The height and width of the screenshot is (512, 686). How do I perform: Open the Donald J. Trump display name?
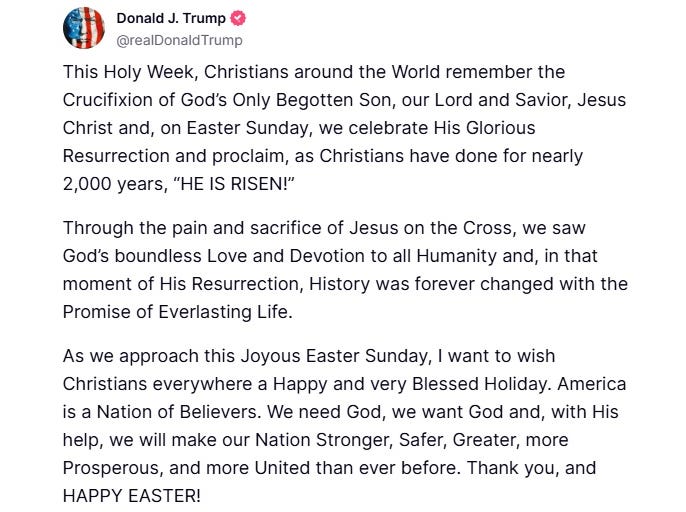tap(172, 19)
